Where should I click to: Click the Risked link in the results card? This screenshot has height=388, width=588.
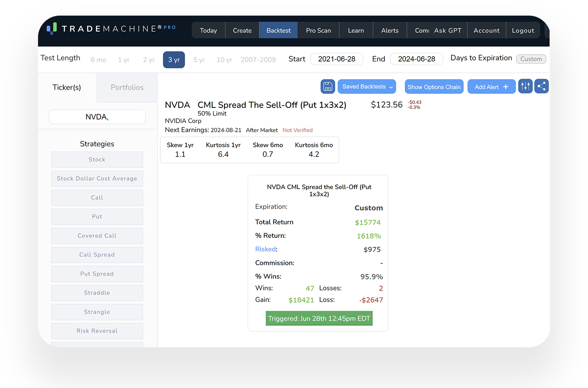coord(265,249)
